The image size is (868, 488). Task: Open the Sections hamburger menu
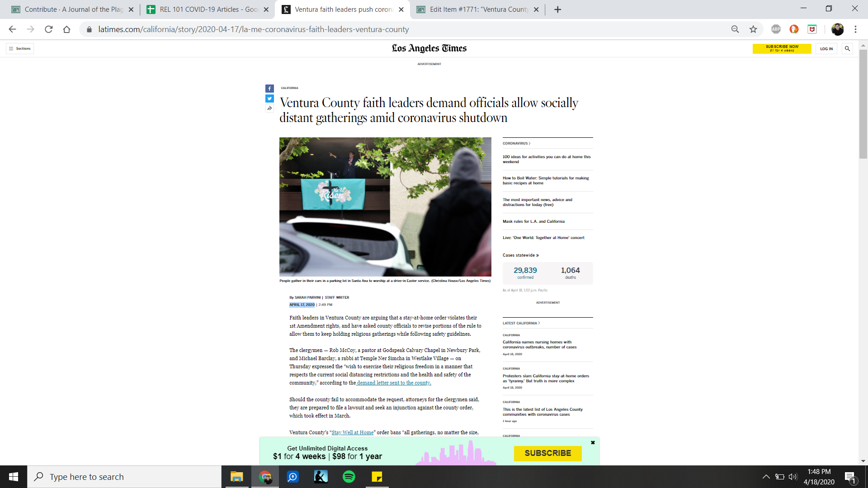[x=20, y=48]
